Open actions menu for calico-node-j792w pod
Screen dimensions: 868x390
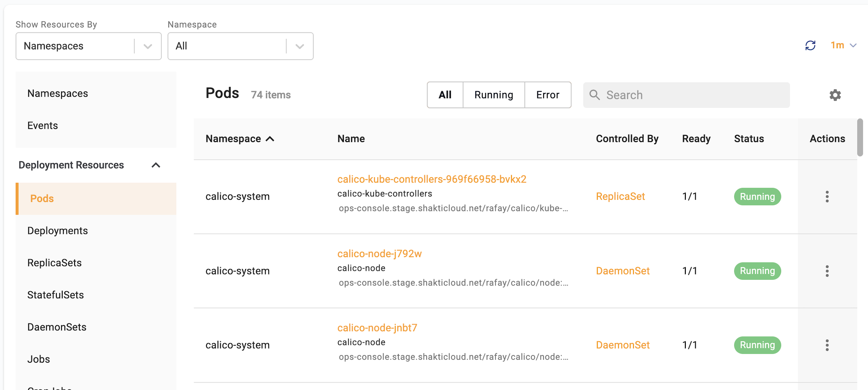[827, 271]
